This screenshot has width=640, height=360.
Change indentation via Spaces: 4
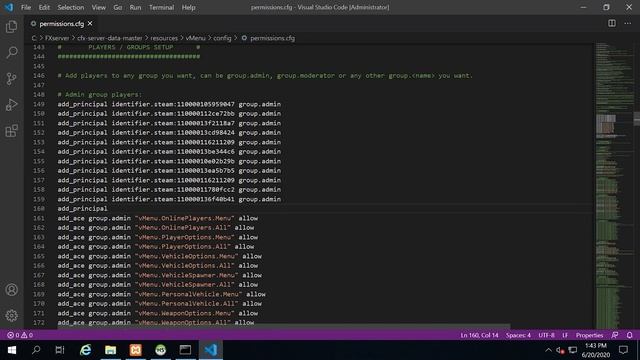coord(518,335)
